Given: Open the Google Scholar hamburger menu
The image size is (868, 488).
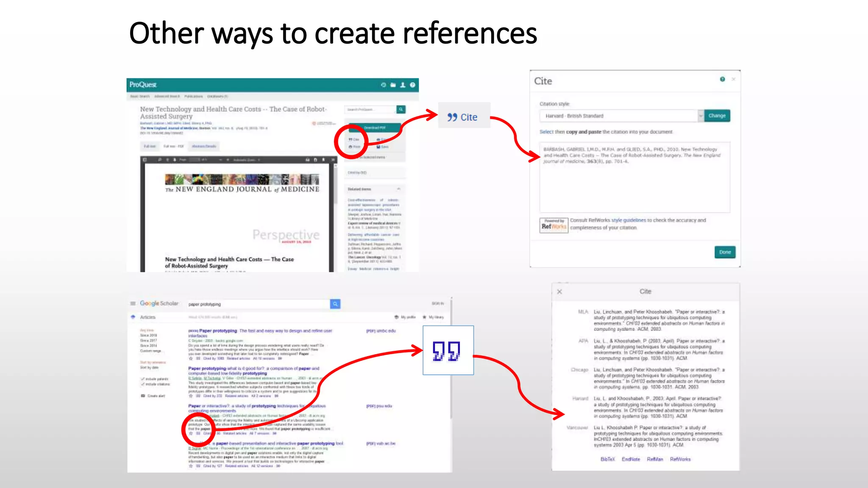Looking at the screenshot, I should [x=133, y=303].
